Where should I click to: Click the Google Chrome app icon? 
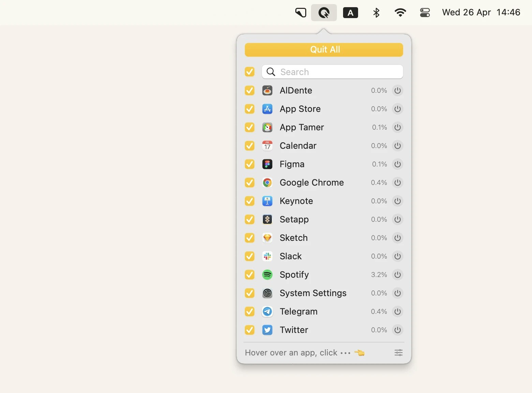coord(267,183)
